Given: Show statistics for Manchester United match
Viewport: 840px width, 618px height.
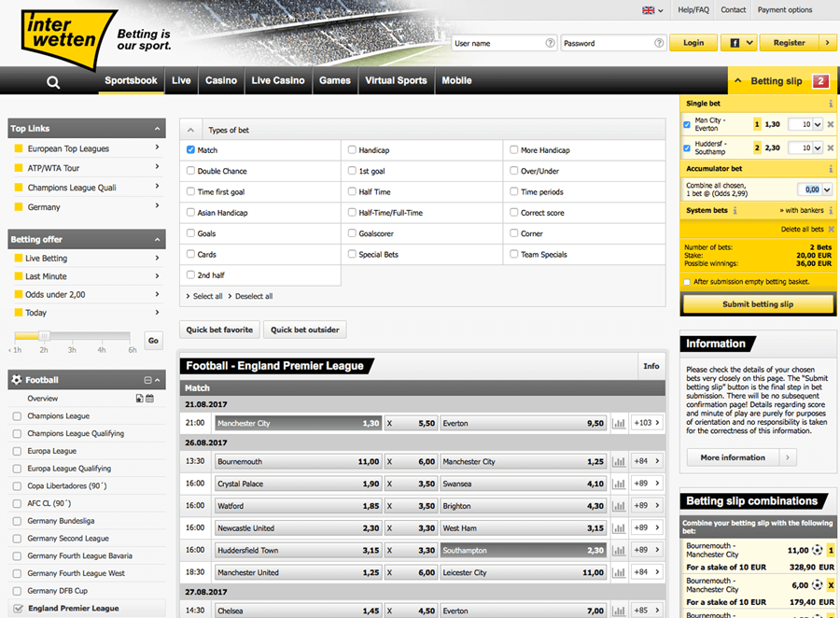Looking at the screenshot, I should point(619,572).
